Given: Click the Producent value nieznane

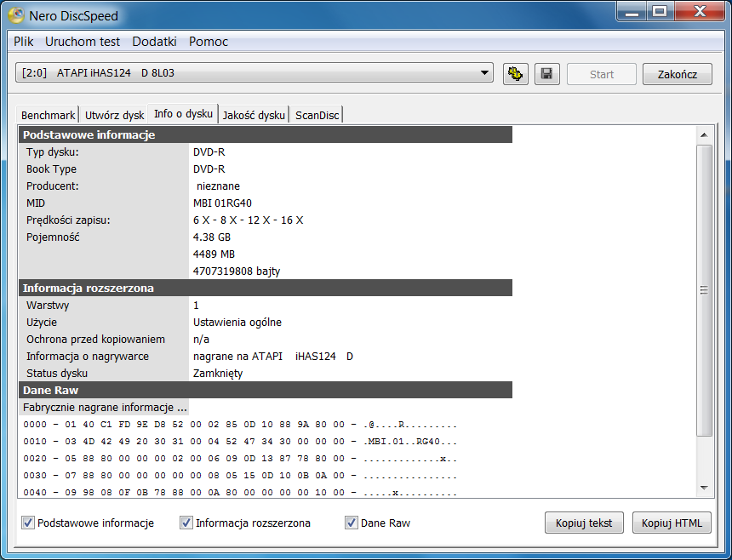Looking at the screenshot, I should 218,186.
